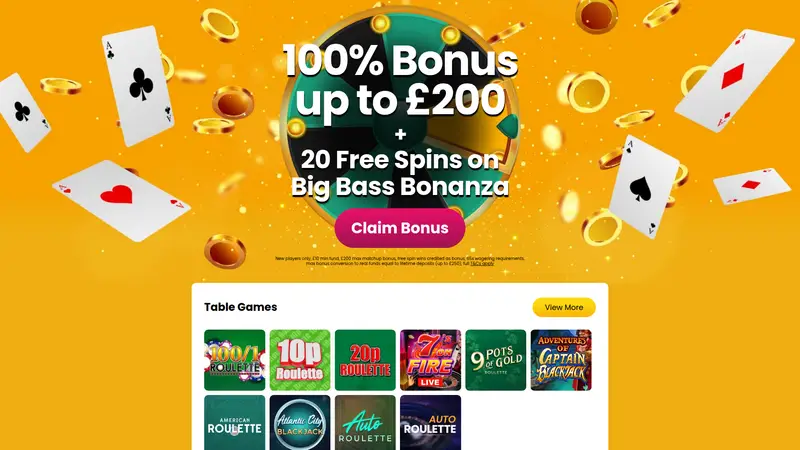
Task: Click the large ace of diamonds card
Action: pos(734,80)
